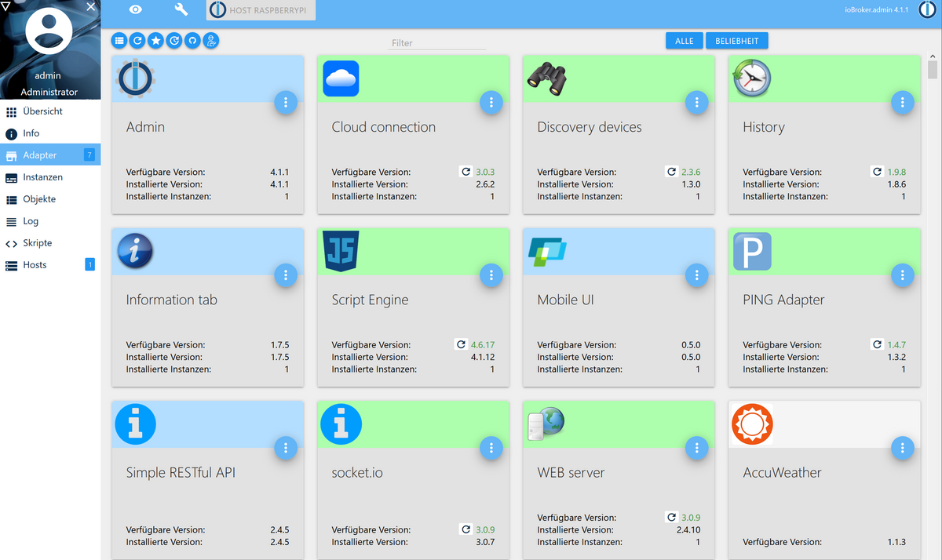This screenshot has height=560, width=942.
Task: Open the three-dot menu on Admin card
Action: [286, 102]
